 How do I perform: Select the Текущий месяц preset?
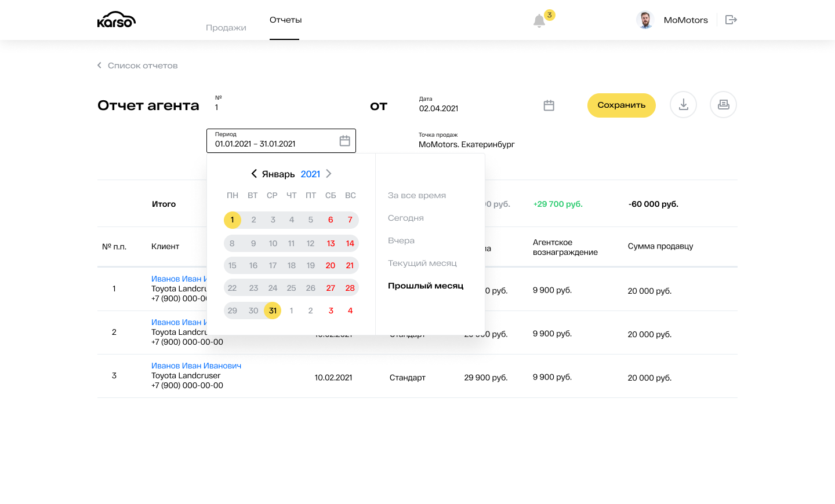[x=422, y=263]
